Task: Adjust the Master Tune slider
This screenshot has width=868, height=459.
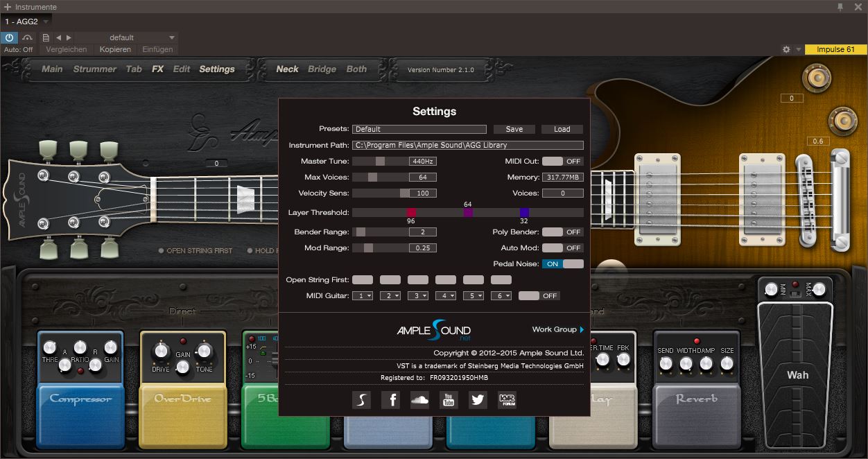Action: tap(380, 162)
